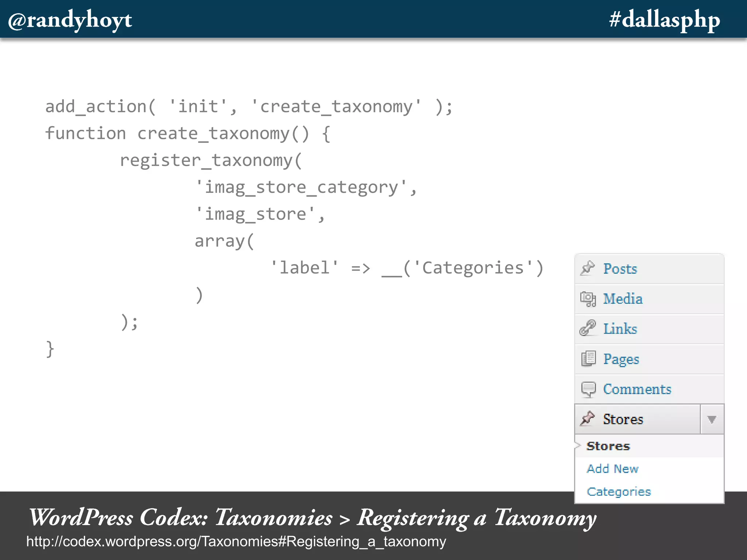Click the codex.wordpress.org Taxonomies URL
This screenshot has width=747, height=560.
(236, 542)
